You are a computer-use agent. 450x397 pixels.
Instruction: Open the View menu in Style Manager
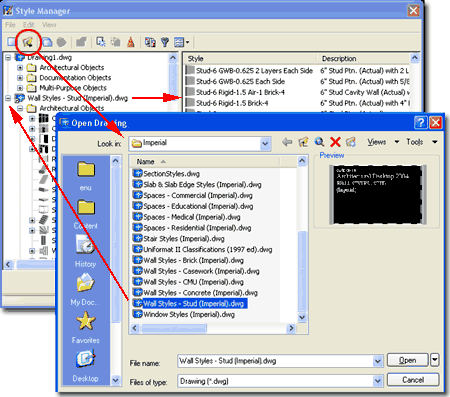(x=49, y=25)
